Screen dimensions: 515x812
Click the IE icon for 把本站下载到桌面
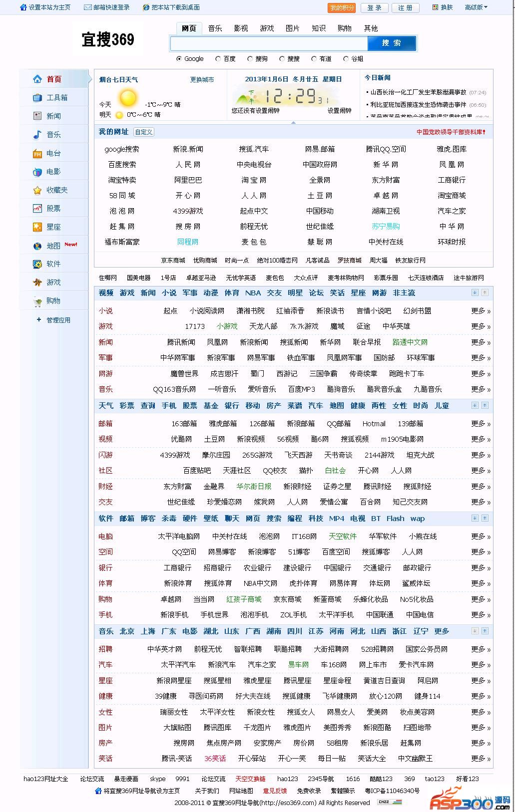[146, 7]
